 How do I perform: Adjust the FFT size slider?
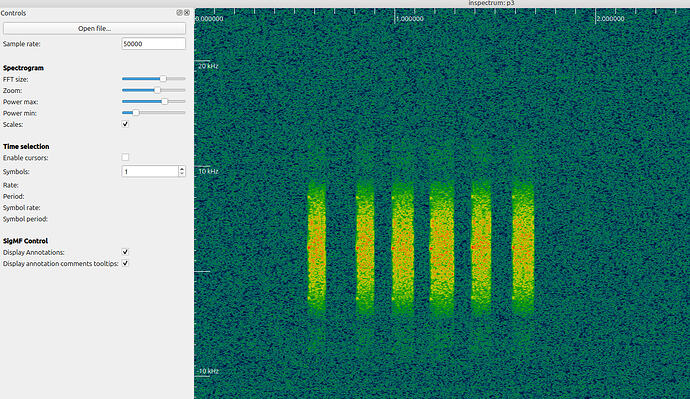[163, 79]
